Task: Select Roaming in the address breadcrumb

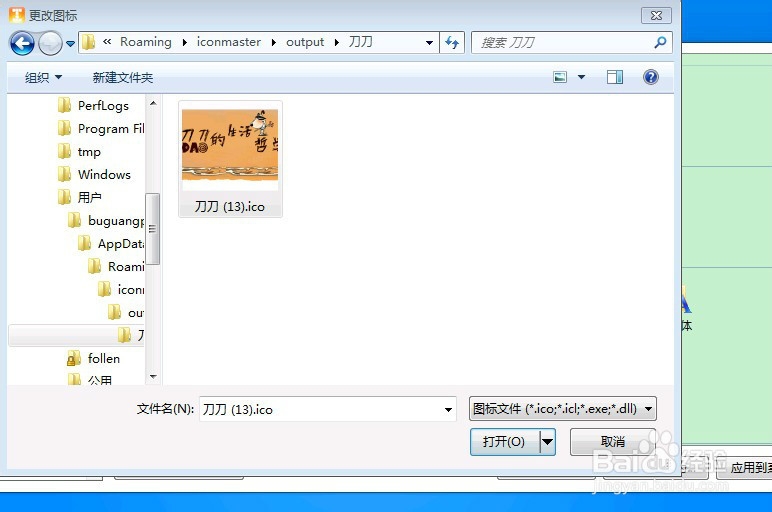Action: (x=146, y=42)
